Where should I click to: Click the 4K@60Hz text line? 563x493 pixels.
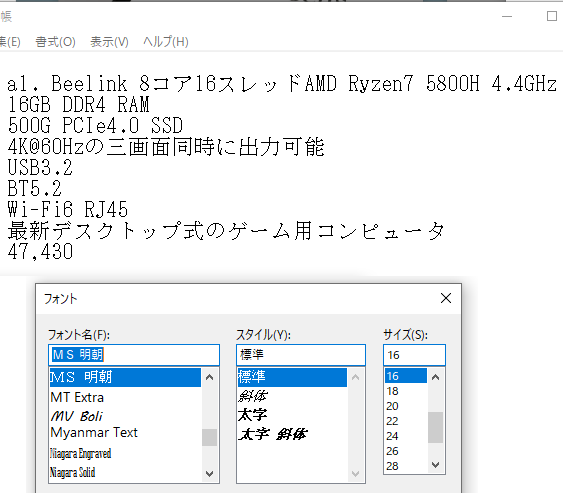(x=166, y=147)
